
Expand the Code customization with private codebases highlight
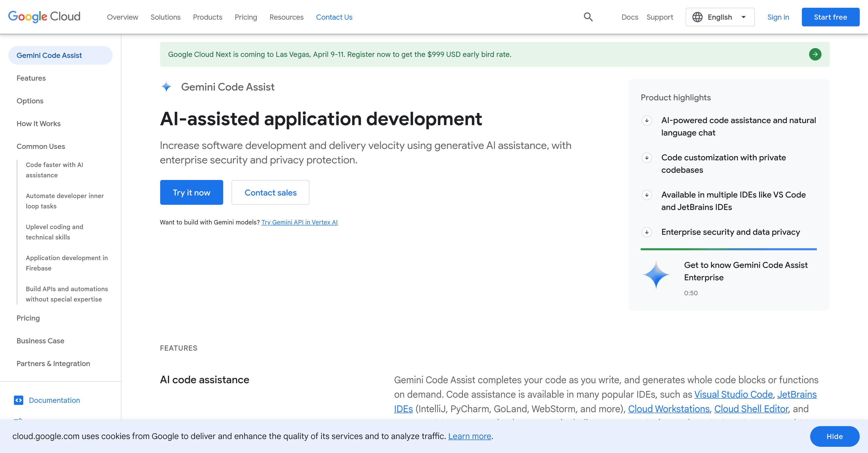[647, 157]
